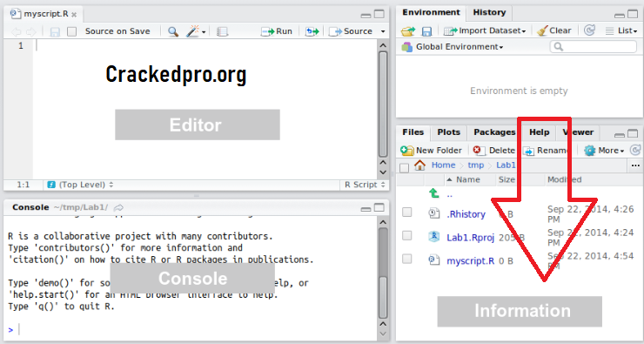Click the Clear broom icon in Environment
644x344 pixels.
pyautogui.click(x=542, y=30)
